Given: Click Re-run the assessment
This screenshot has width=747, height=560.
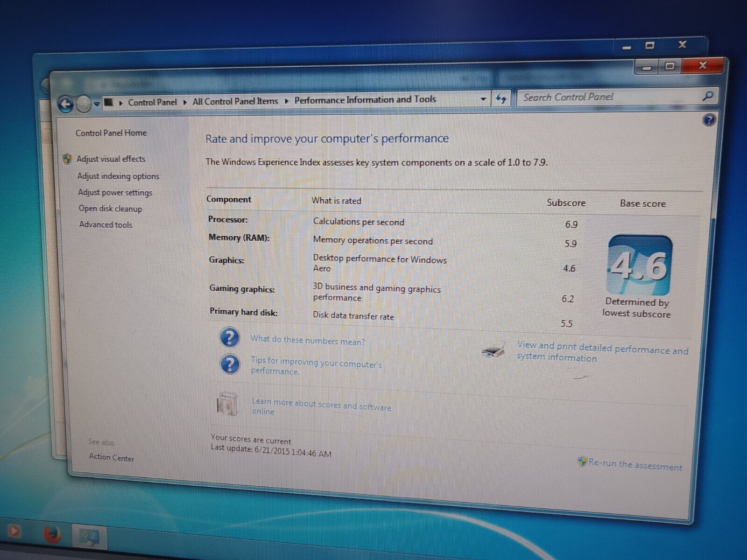Looking at the screenshot, I should pos(635,464).
